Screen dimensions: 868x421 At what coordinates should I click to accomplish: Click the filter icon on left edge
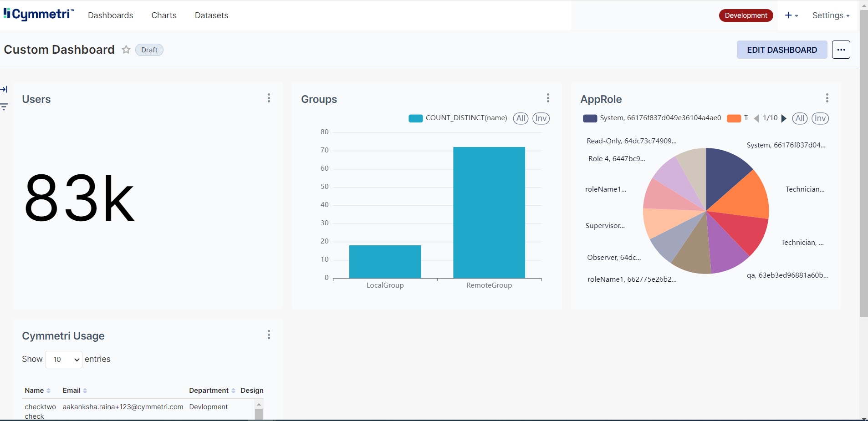pyautogui.click(x=4, y=107)
